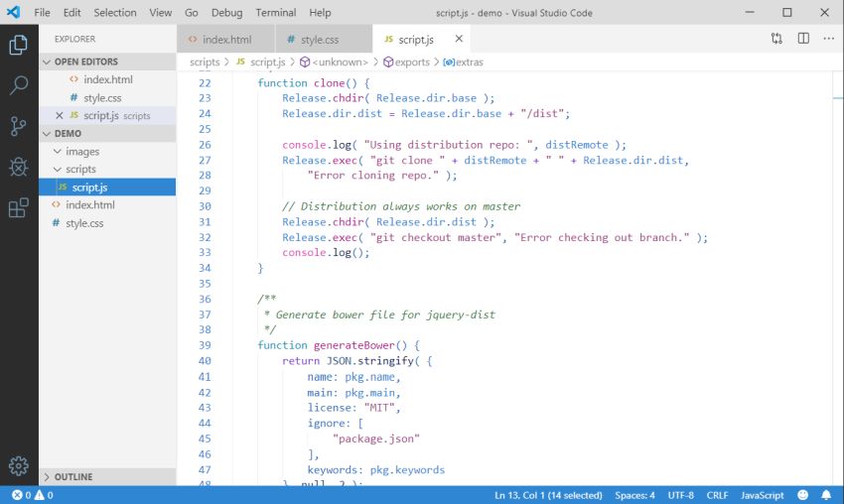Image resolution: width=844 pixels, height=504 pixels.
Task: Open the Terminal menu
Action: click(275, 13)
